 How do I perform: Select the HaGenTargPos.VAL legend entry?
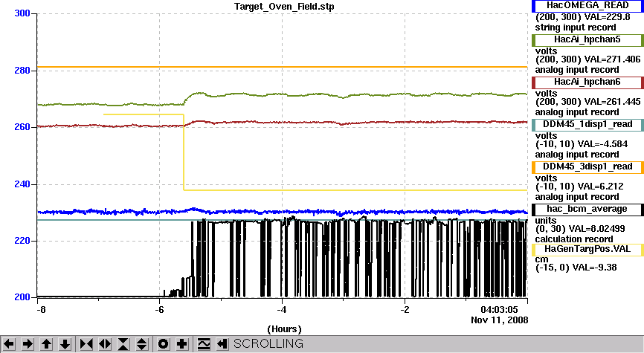coord(587,250)
